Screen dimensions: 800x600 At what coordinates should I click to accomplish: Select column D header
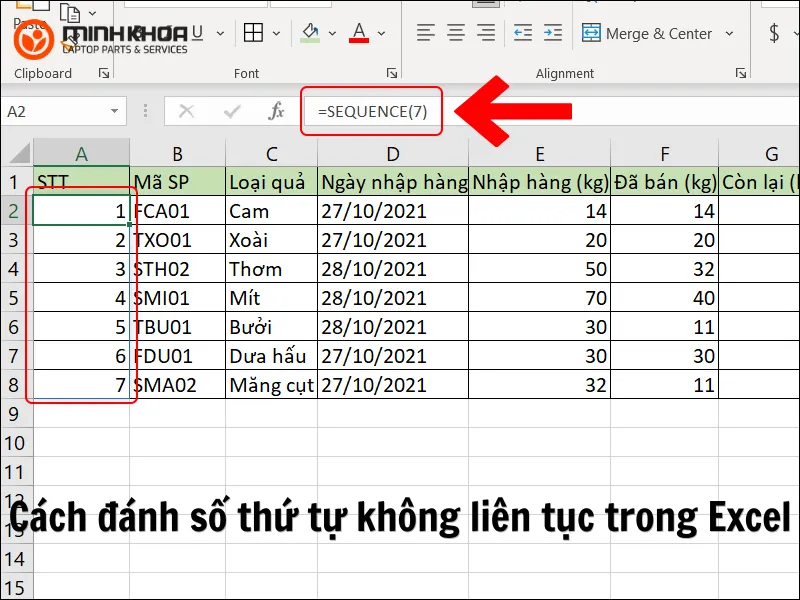coord(393,153)
